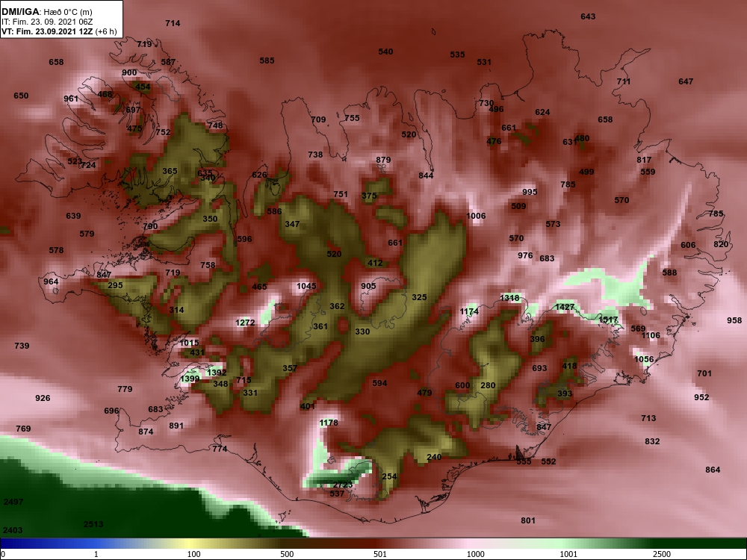Click the map value 2723
This screenshot has height=560, width=747.
343,485
